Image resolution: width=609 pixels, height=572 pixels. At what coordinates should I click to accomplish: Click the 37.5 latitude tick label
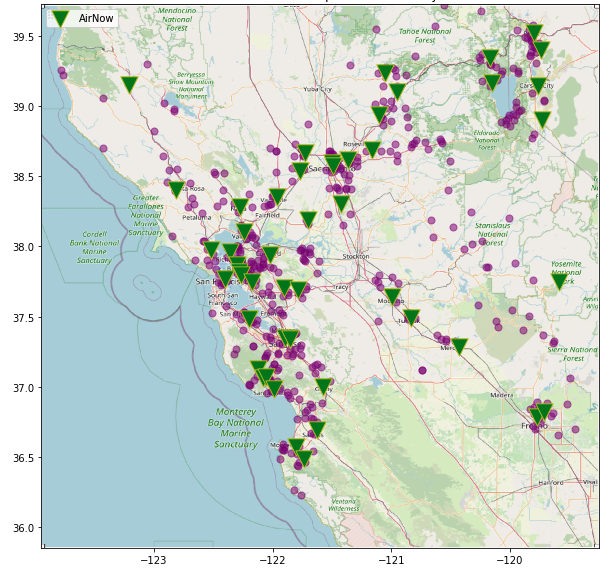pyautogui.click(x=24, y=318)
